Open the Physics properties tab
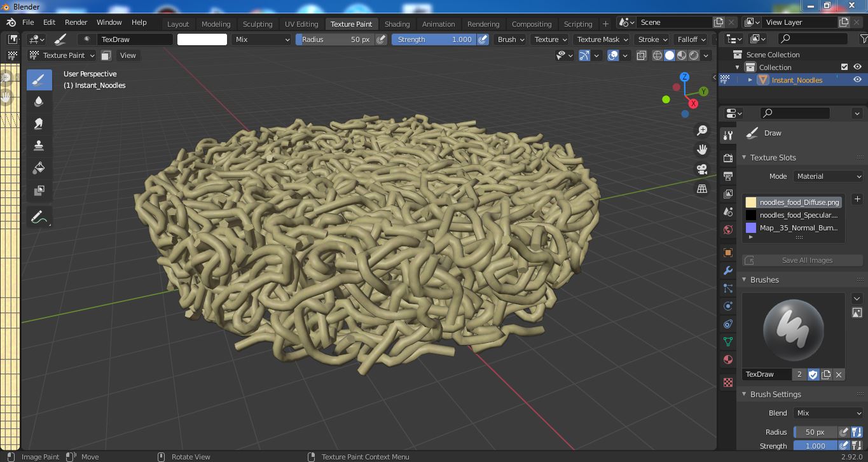The width and height of the screenshot is (868, 462). click(728, 306)
